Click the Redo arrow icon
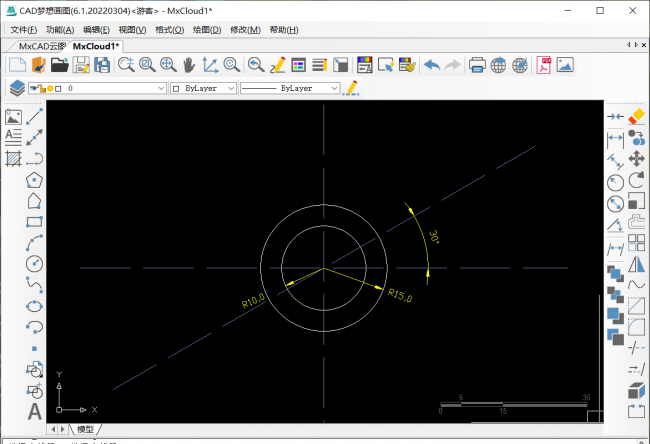 click(453, 65)
